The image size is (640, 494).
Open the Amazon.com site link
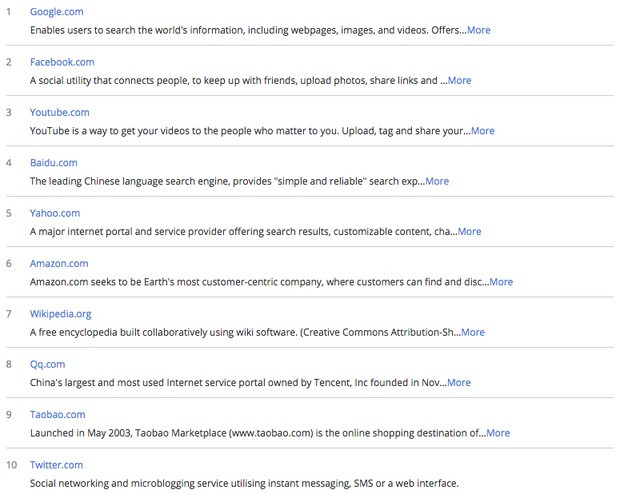59,264
